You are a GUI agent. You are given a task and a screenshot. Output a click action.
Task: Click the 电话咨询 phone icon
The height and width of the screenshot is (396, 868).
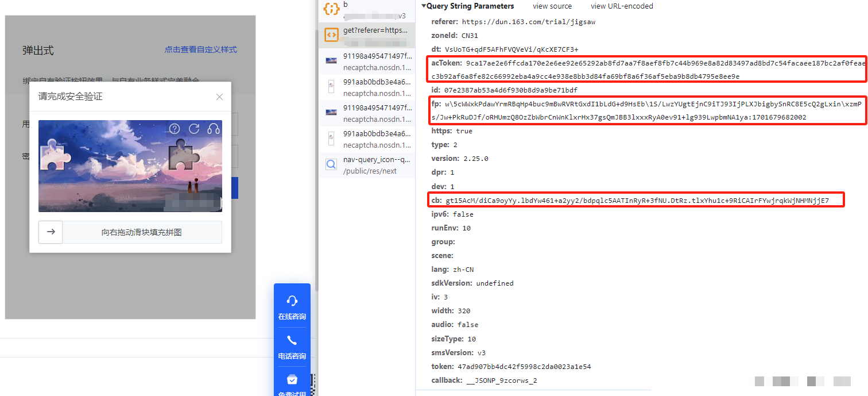tap(292, 341)
